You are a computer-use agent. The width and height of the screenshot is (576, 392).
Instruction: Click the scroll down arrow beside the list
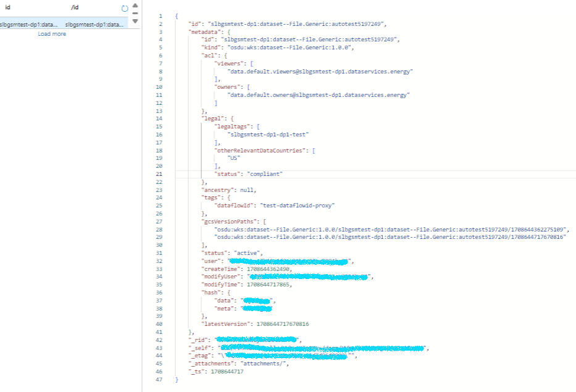(135, 22)
